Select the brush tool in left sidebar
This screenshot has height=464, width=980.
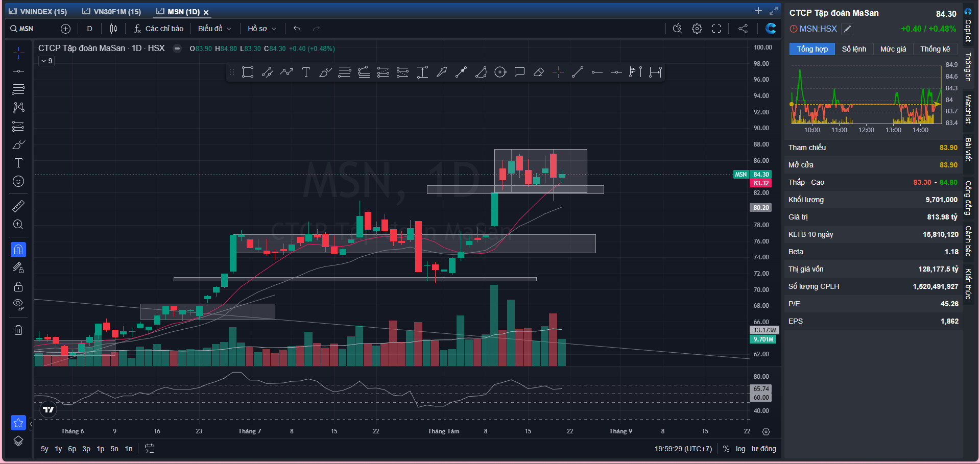(18, 145)
